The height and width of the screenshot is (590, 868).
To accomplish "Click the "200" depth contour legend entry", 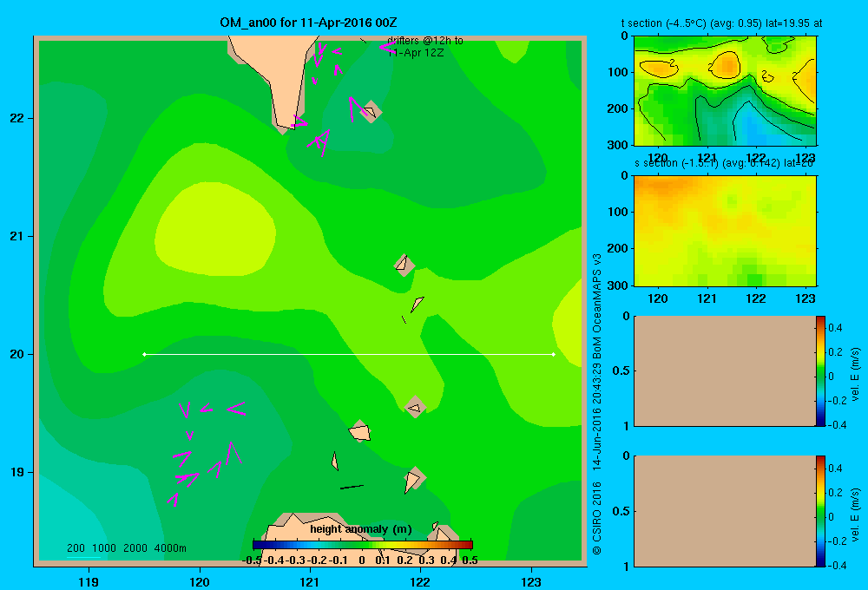I will [76, 548].
